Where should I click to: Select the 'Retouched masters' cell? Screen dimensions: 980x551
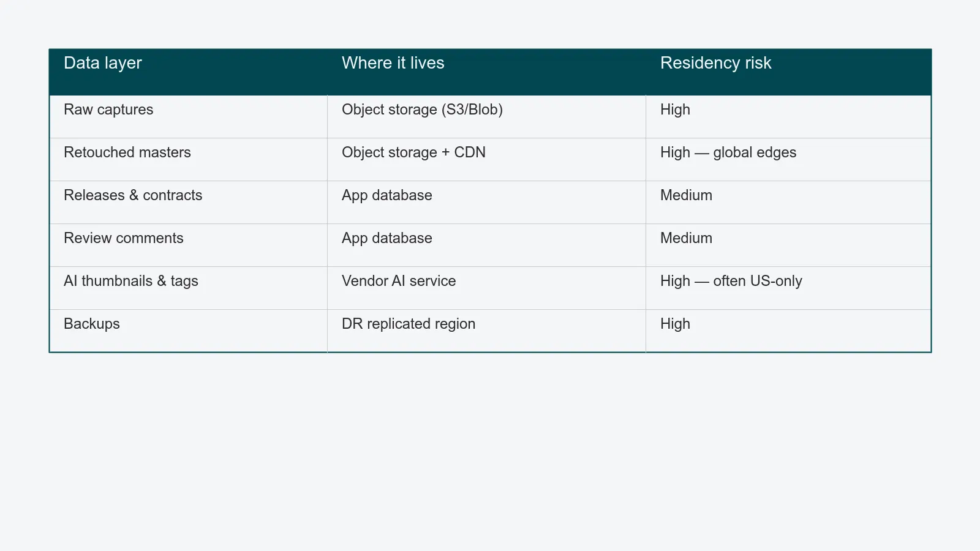[188, 159]
